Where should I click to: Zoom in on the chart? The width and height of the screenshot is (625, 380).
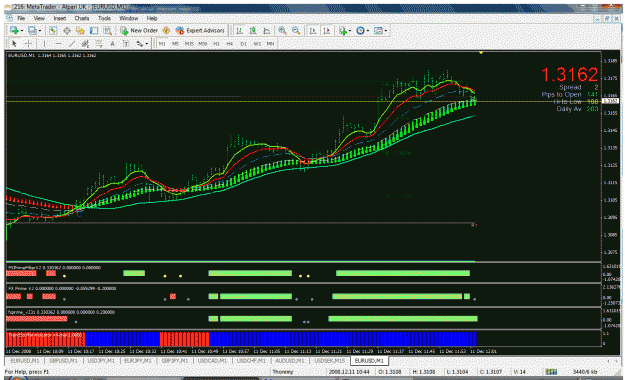pos(283,30)
